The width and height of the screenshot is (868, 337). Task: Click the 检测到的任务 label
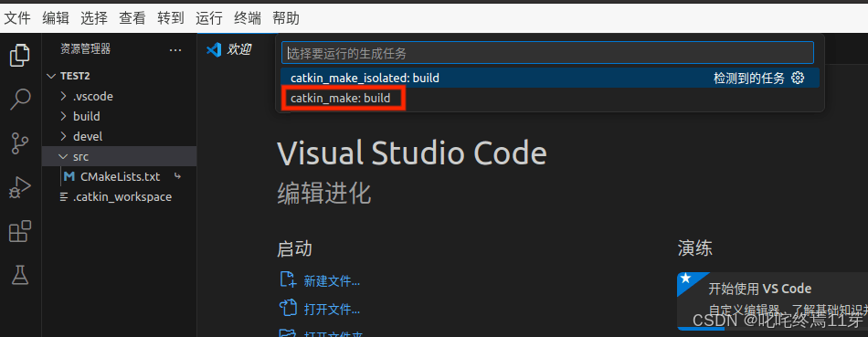[x=749, y=78]
